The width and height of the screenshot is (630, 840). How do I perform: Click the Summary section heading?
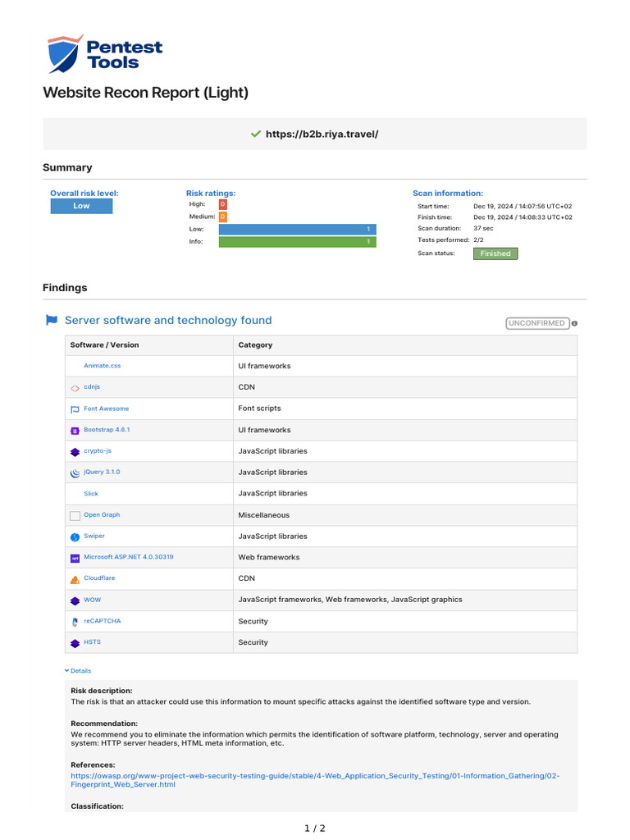pos(67,167)
